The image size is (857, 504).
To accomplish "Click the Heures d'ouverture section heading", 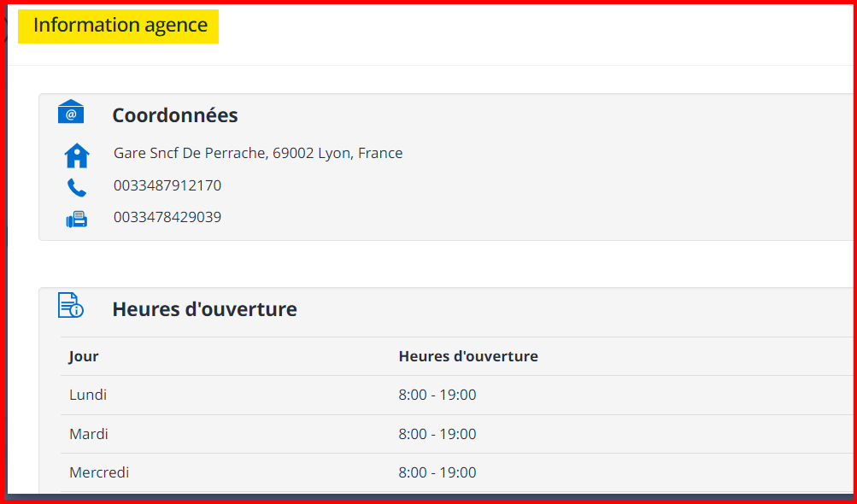I will pyautogui.click(x=204, y=309).
